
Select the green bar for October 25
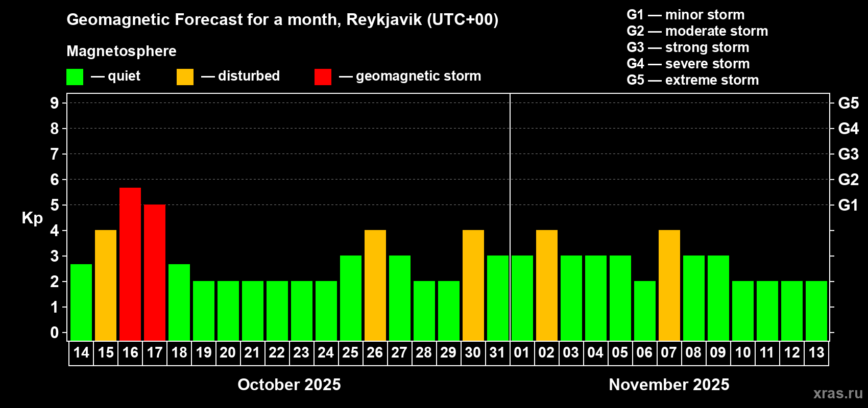[x=351, y=298]
